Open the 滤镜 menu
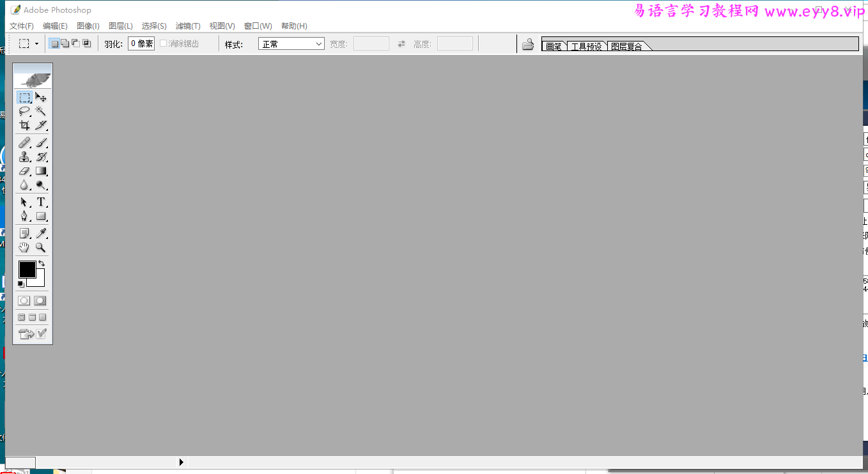This screenshot has width=868, height=474. (x=188, y=26)
